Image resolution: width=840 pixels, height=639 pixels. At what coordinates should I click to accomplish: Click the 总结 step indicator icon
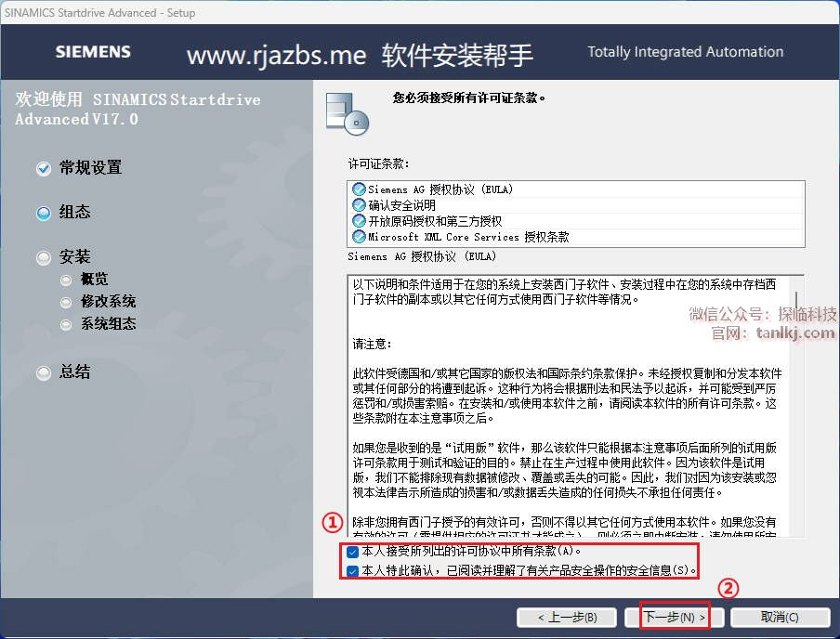[44, 372]
